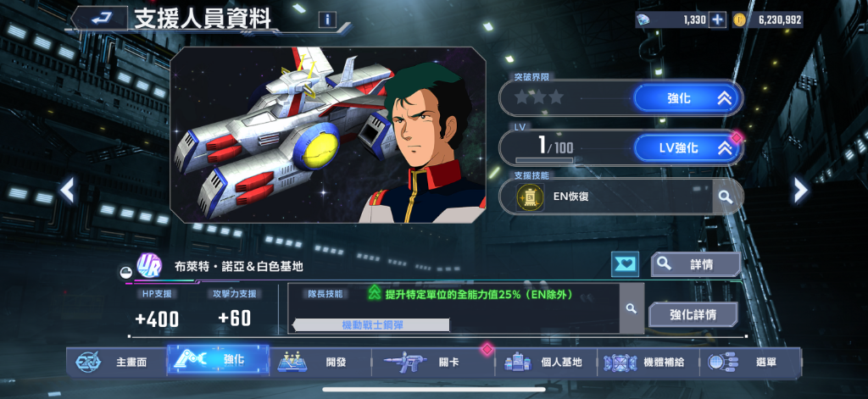The image size is (868, 399).
Task: Toggle the small round lock icon
Action: [x=125, y=272]
